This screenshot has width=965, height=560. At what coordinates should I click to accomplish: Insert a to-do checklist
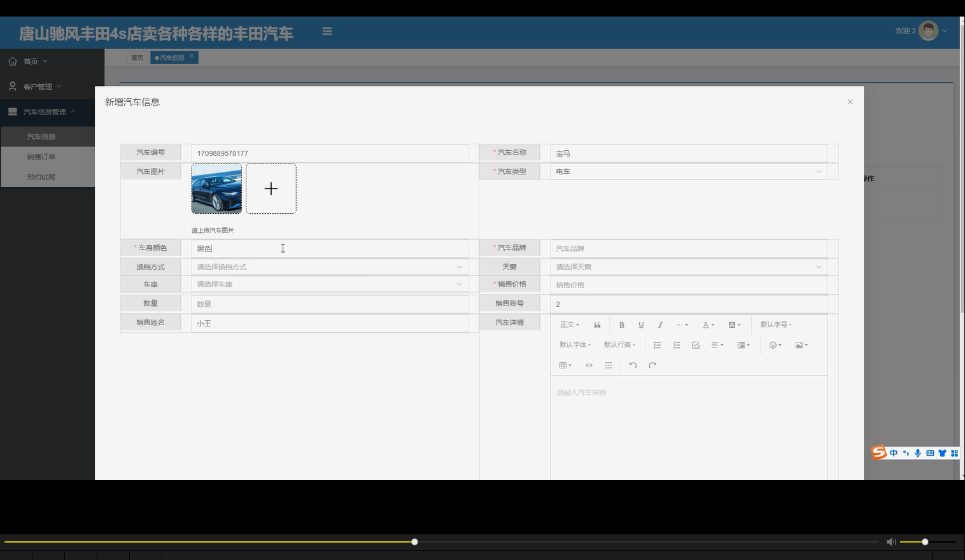696,345
